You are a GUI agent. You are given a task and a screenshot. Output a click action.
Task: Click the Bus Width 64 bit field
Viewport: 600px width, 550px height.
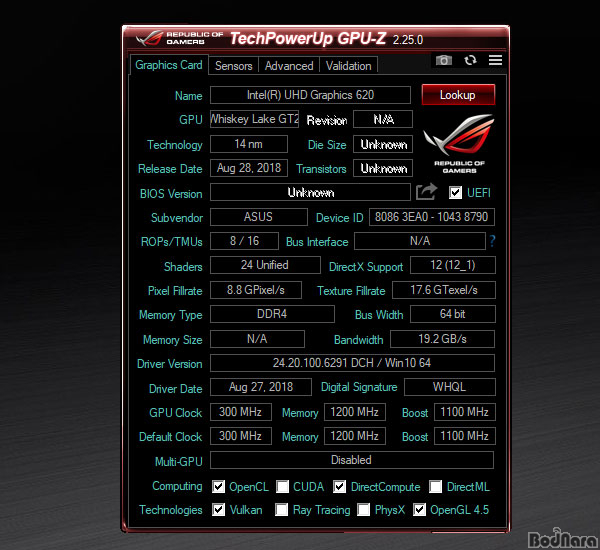(453, 314)
